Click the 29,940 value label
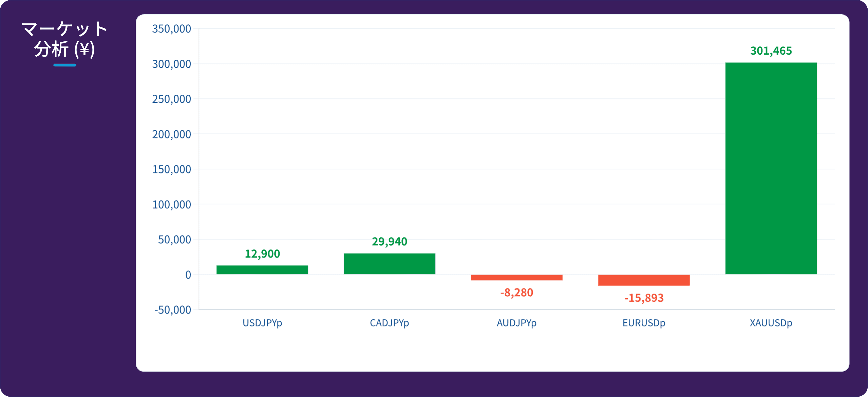This screenshot has height=397, width=868. pos(390,242)
